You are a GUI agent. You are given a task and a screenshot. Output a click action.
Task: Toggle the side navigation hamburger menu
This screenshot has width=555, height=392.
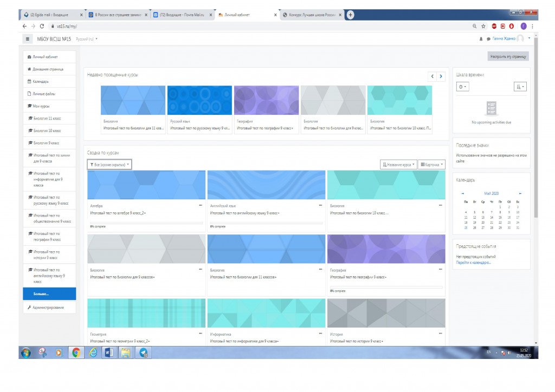[28, 39]
